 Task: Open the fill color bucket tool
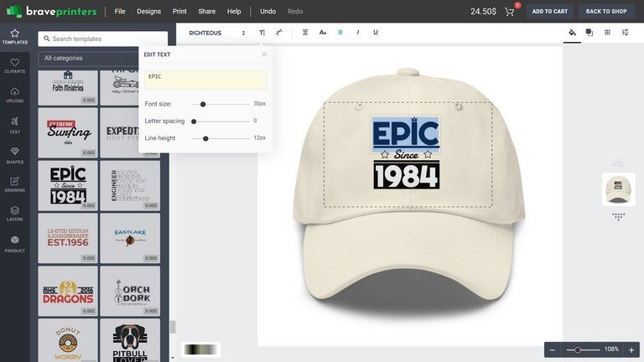point(572,33)
